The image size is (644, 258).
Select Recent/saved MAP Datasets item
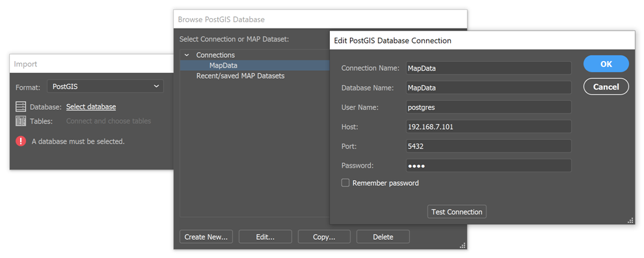click(x=240, y=76)
